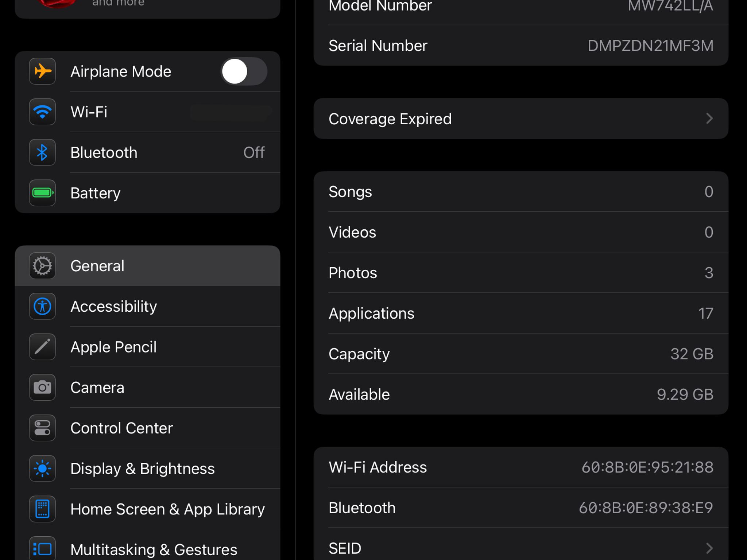
Task: Tap the SEID row label
Action: 345,548
